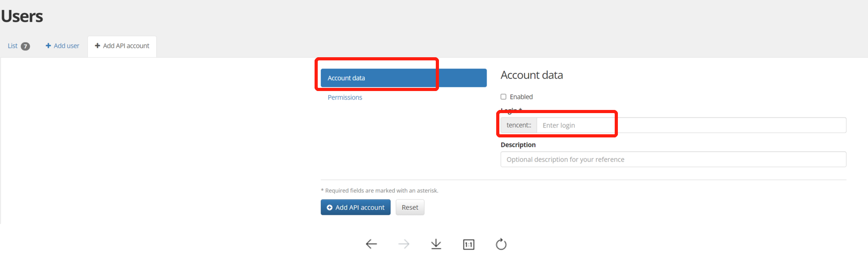Image resolution: width=868 pixels, height=260 pixels.
Task: Tick the Enabled checkbox
Action: point(503,97)
